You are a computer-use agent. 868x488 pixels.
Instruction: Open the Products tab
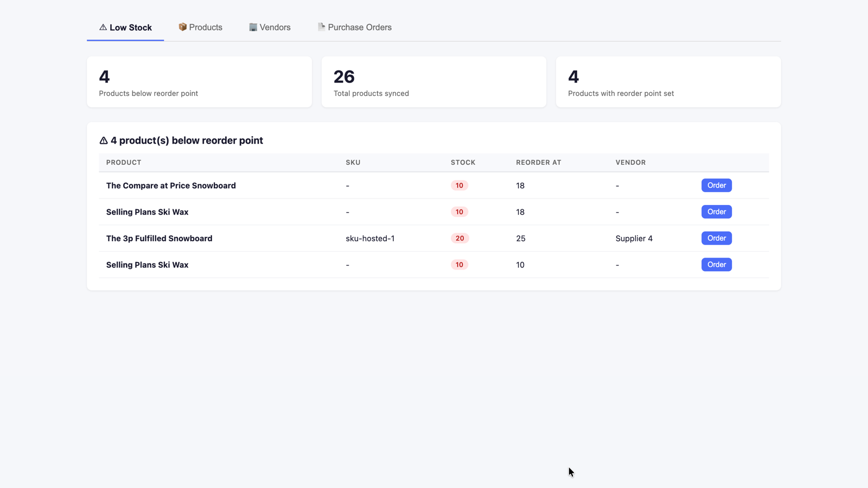(200, 27)
